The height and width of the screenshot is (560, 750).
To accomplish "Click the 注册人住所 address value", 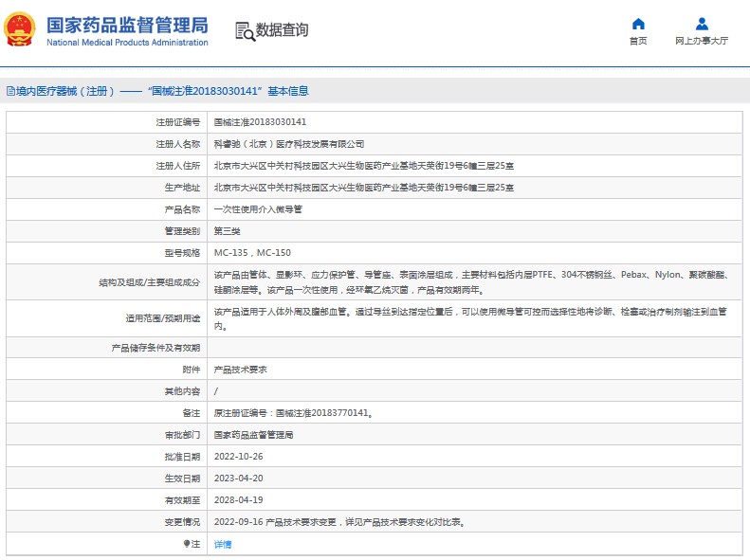I will pyautogui.click(x=363, y=166).
